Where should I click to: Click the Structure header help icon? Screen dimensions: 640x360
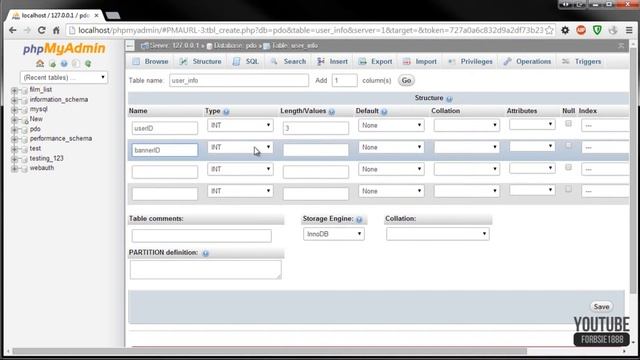449,99
